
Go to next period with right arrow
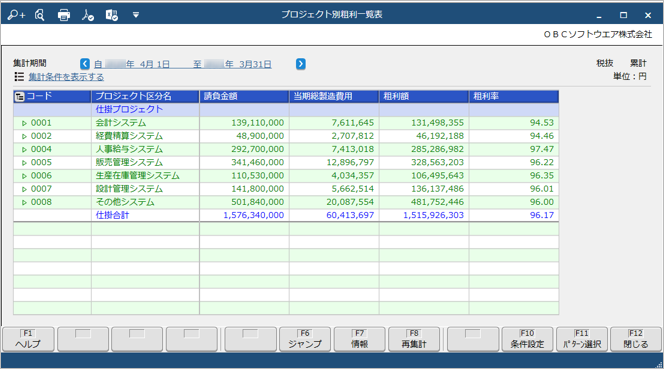[301, 64]
